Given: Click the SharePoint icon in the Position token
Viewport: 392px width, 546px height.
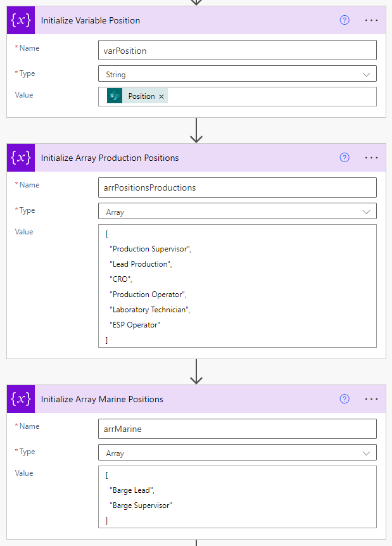Looking at the screenshot, I should (x=114, y=96).
